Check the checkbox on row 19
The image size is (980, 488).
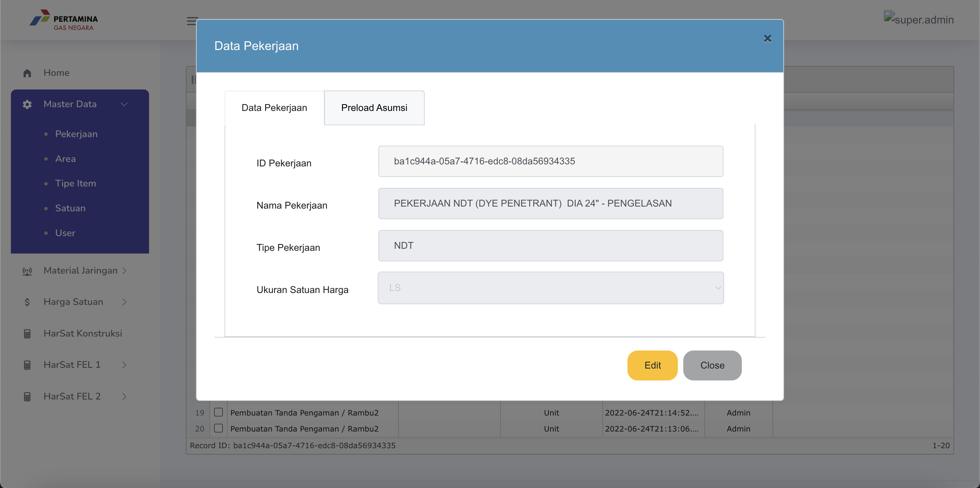[218, 412]
